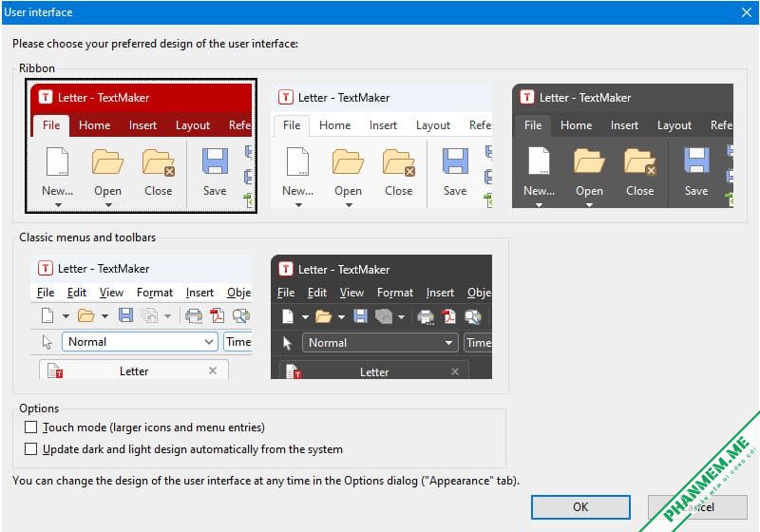Viewport: 760px width, 532px height.
Task: Click Format menu in light classic preview
Action: point(155,293)
